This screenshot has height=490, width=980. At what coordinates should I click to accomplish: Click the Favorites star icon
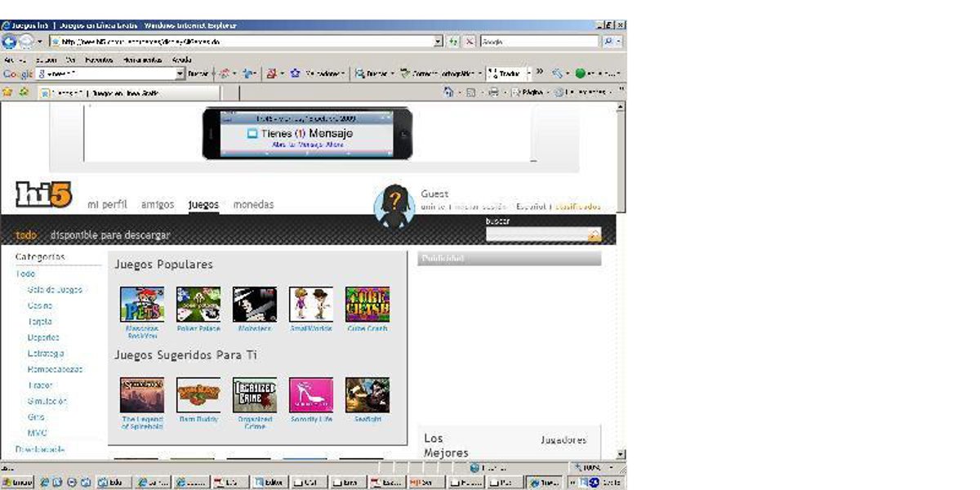[x=7, y=92]
